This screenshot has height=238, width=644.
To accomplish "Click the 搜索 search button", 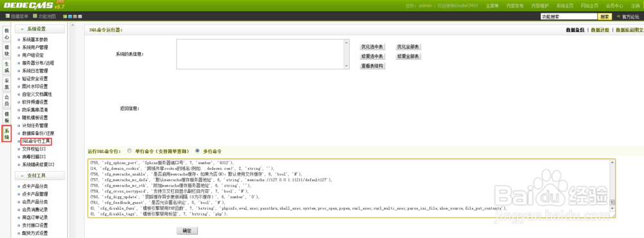I will pyautogui.click(x=604, y=17).
